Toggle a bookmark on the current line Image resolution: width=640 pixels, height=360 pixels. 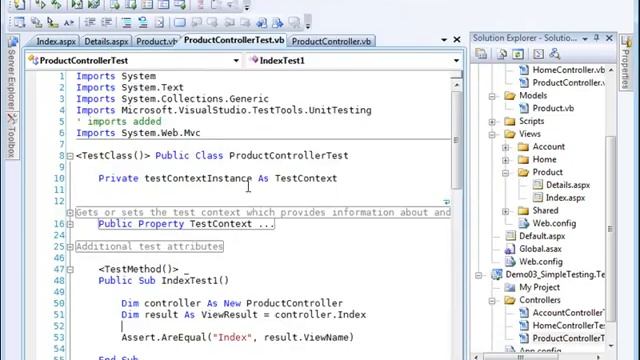[x=180, y=22]
